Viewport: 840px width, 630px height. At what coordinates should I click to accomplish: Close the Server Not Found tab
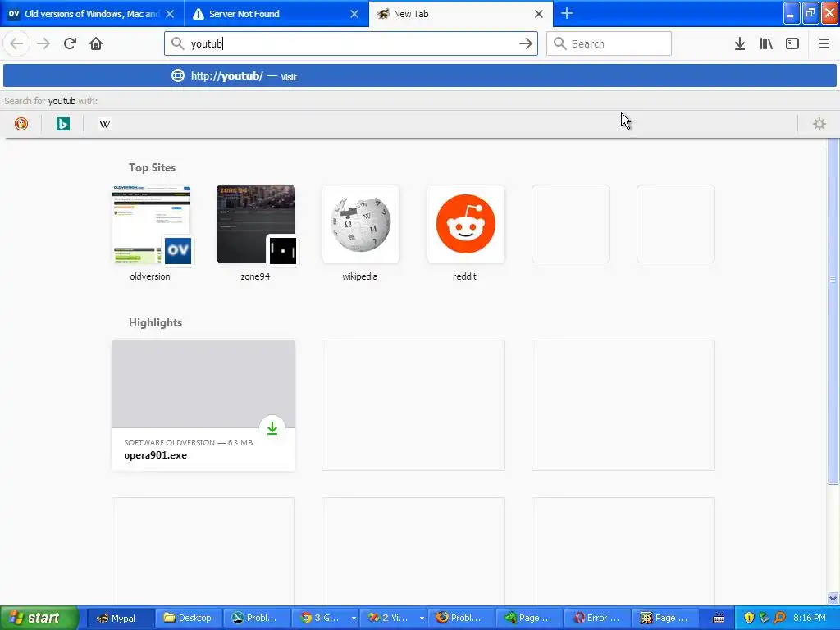354,14
